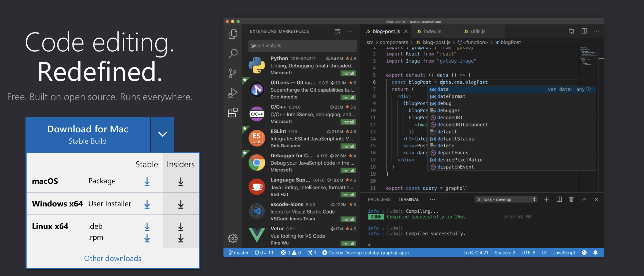Change LF end of line sequence

544,253
